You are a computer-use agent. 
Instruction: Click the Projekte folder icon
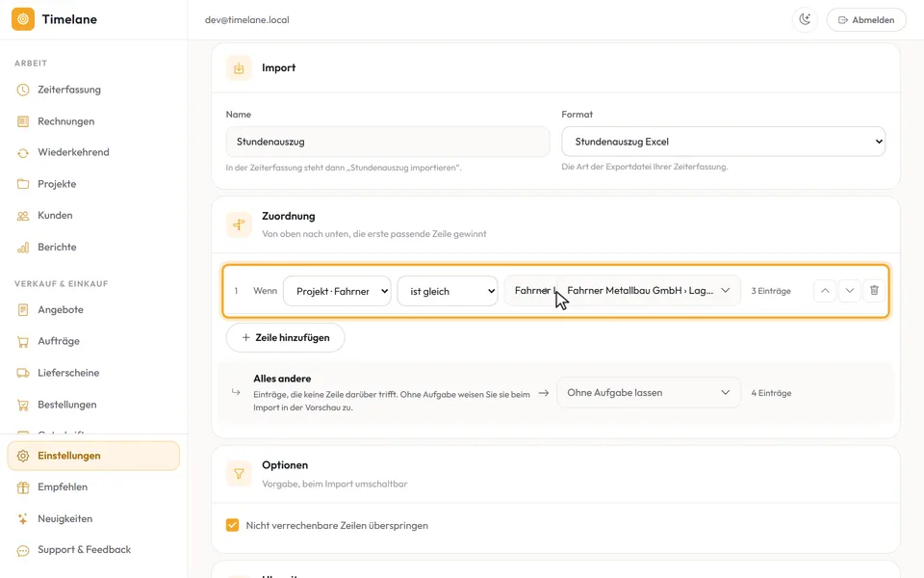tap(23, 184)
